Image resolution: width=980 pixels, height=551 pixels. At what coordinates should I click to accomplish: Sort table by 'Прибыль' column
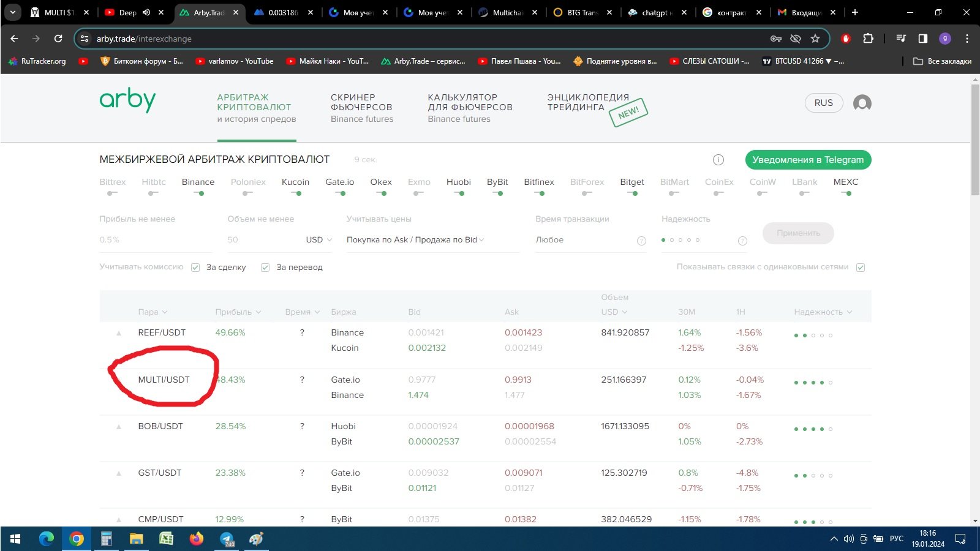pyautogui.click(x=238, y=312)
